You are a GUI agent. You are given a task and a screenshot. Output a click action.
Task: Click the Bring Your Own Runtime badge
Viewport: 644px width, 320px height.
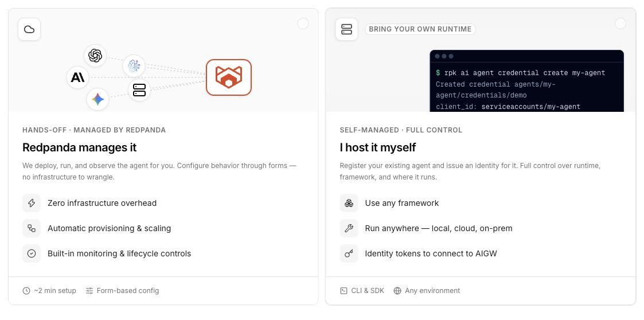point(420,29)
